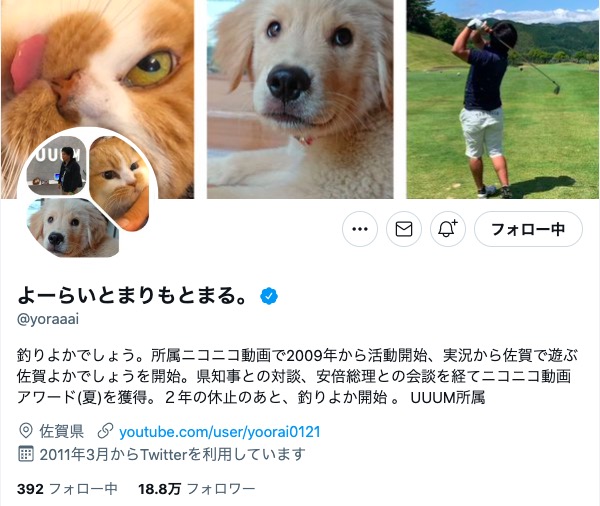Click the profile bio description text
600x506 pixels.
click(297, 377)
